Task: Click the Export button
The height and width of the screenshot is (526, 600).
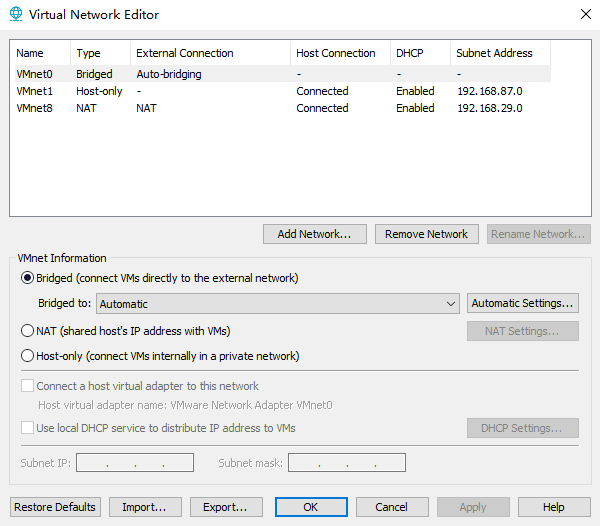Action: tap(226, 507)
